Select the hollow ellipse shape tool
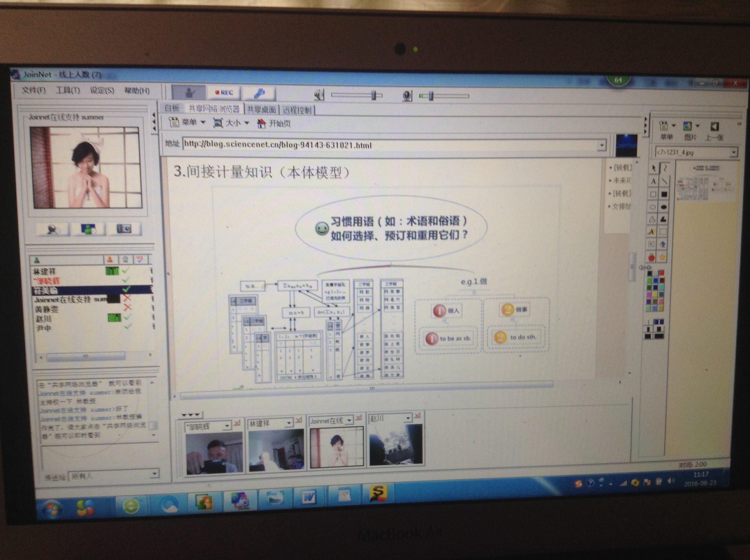This screenshot has height=560, width=750. 653,207
